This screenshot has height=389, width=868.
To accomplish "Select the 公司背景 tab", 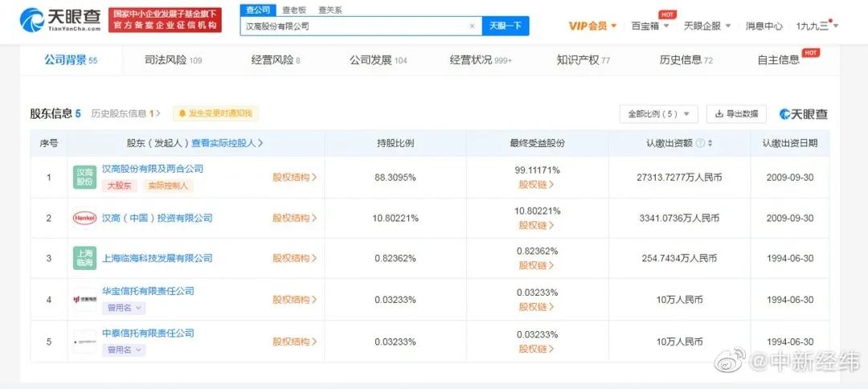I will (71, 60).
